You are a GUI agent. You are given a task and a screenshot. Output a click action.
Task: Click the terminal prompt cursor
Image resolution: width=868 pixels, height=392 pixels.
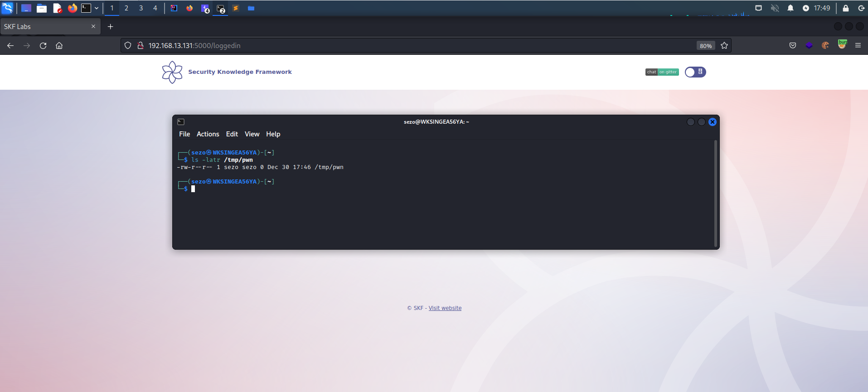[193, 189]
